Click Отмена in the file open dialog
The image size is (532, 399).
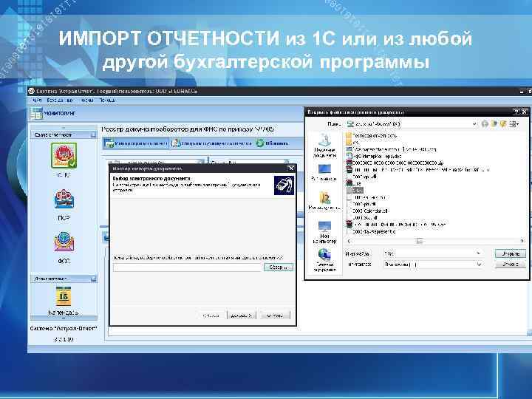[511, 264]
